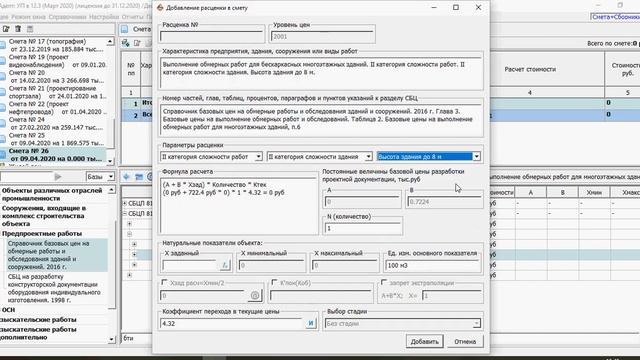The height and width of the screenshot is (360, 640).
Task: Click the blue arrow icon in lower toolbar
Action: click(127, 177)
